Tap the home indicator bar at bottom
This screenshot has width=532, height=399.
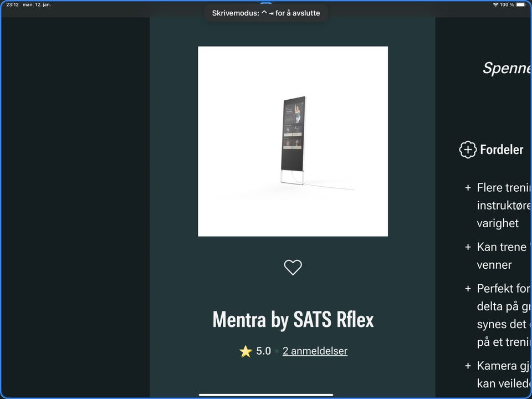pos(266,395)
